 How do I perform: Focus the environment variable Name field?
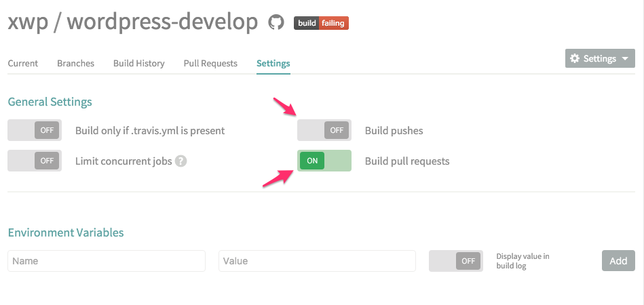tap(107, 261)
